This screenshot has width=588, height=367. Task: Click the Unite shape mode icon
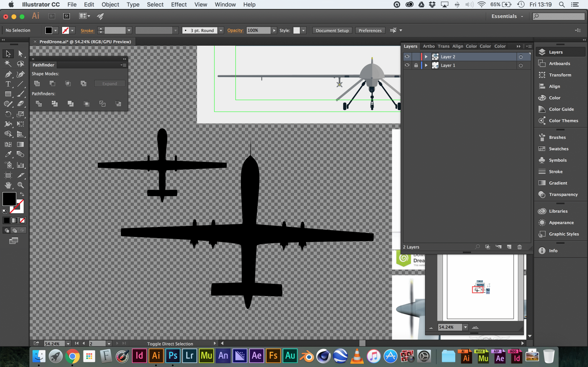[x=37, y=83]
